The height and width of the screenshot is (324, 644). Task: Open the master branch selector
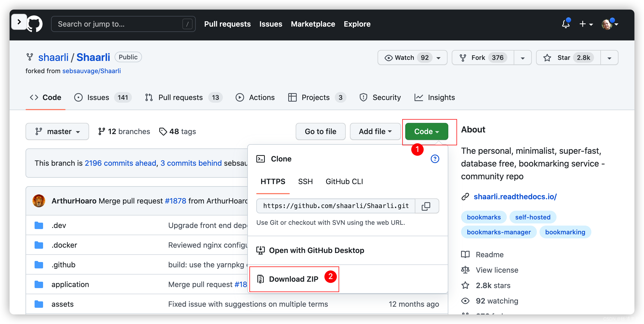57,131
